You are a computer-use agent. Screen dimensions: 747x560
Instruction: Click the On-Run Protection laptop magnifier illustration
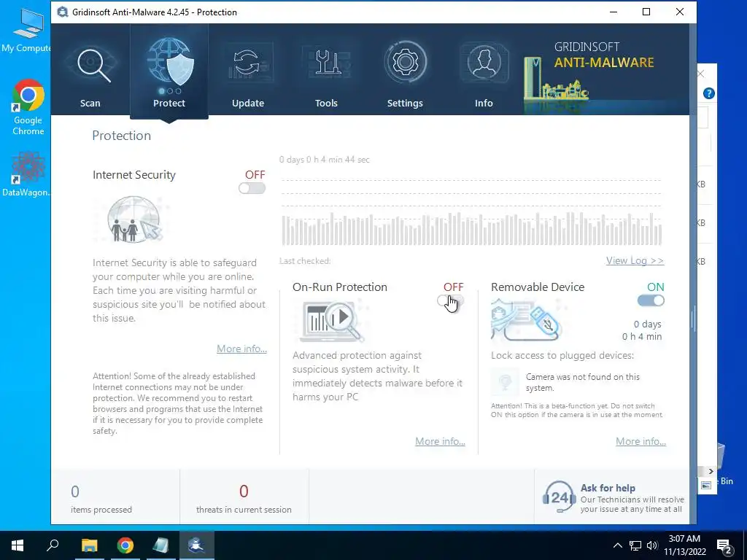(x=332, y=320)
